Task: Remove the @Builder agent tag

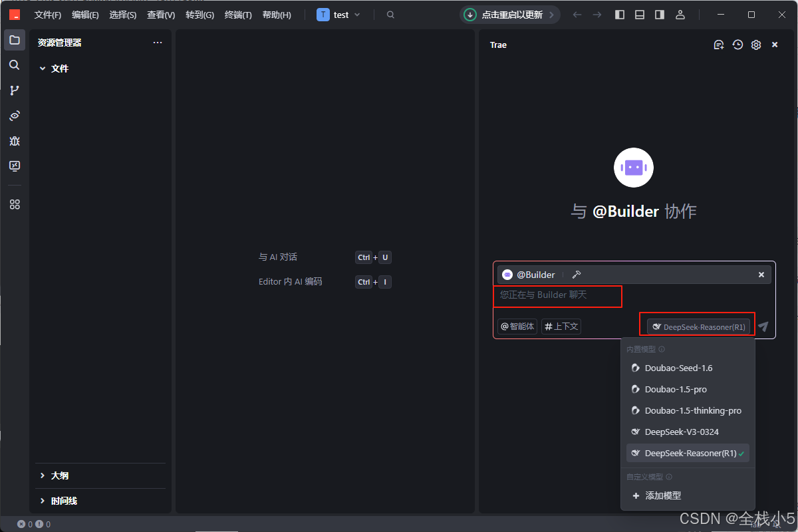Action: pos(761,275)
